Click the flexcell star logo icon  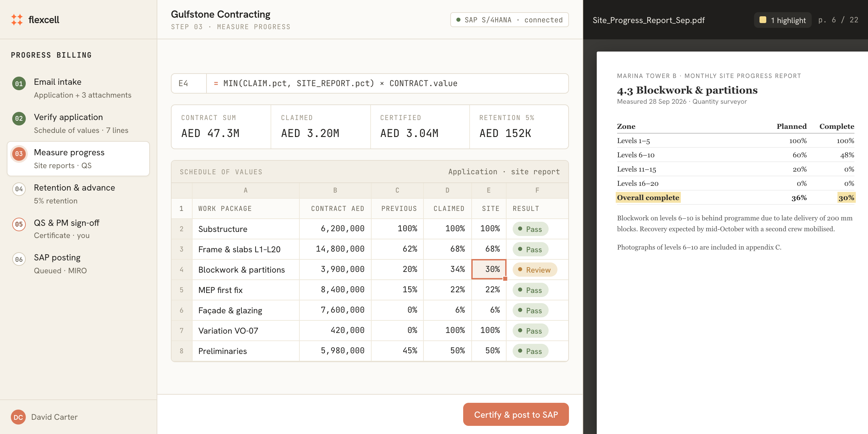tap(17, 20)
